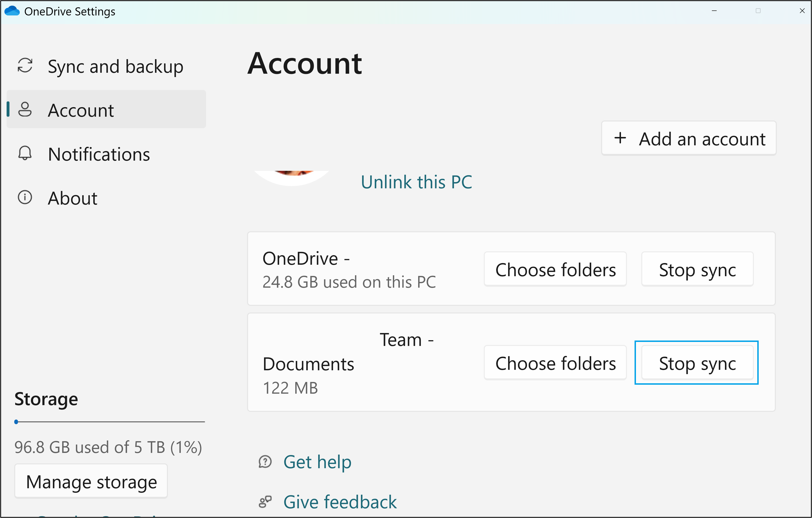
Task: Click the About info circle icon
Action: click(x=25, y=197)
